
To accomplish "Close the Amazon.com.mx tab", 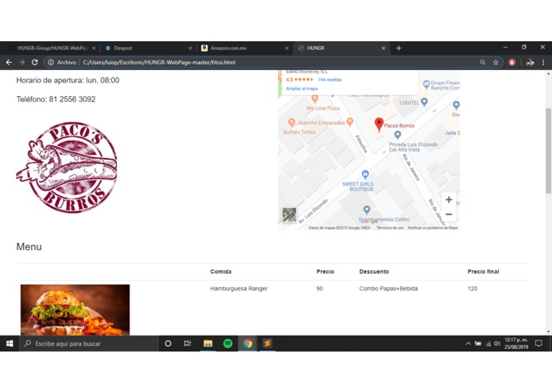I will coord(287,48).
